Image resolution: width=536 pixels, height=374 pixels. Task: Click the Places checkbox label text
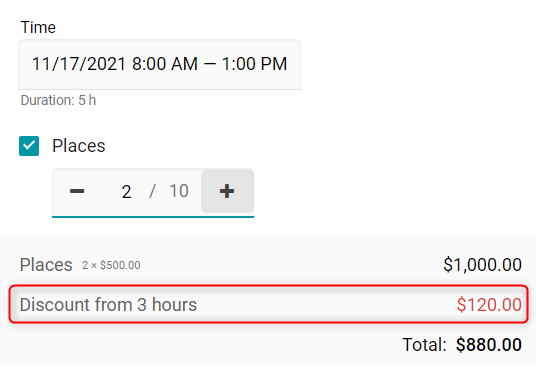79,146
